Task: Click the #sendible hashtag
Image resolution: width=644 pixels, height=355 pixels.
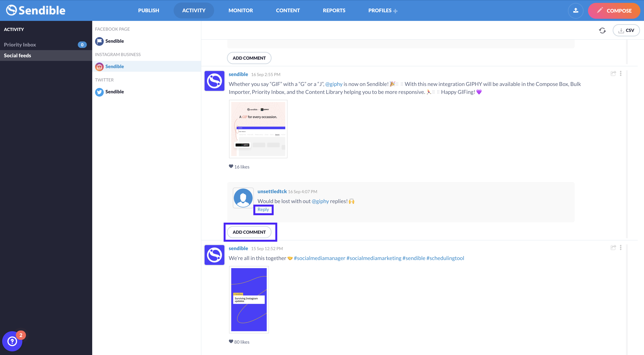Action: click(x=414, y=258)
